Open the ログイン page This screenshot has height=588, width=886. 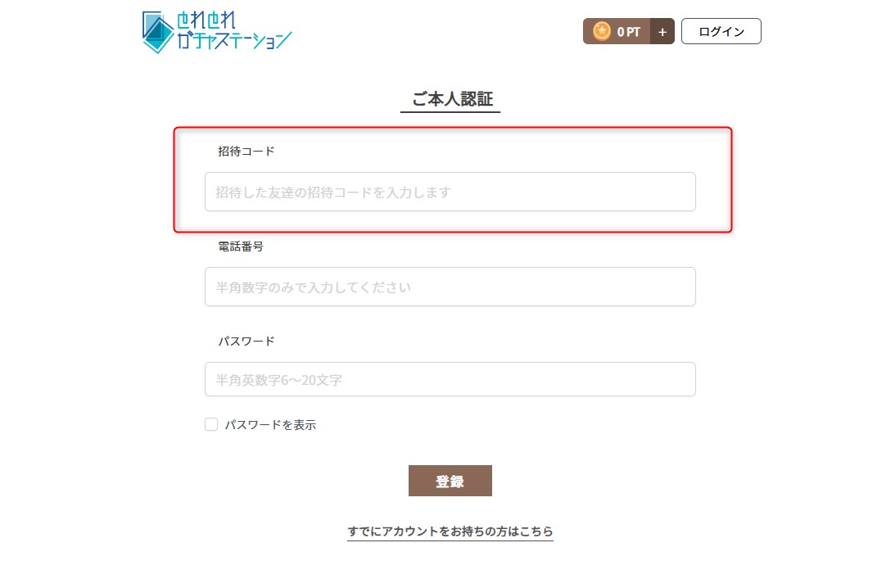coord(721,31)
